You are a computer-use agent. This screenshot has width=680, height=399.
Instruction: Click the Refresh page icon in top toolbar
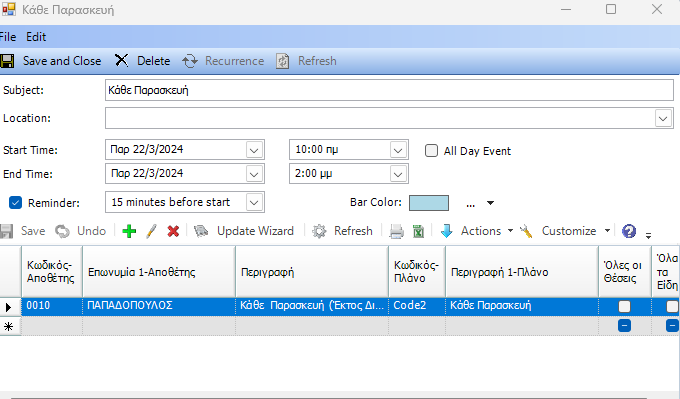283,61
